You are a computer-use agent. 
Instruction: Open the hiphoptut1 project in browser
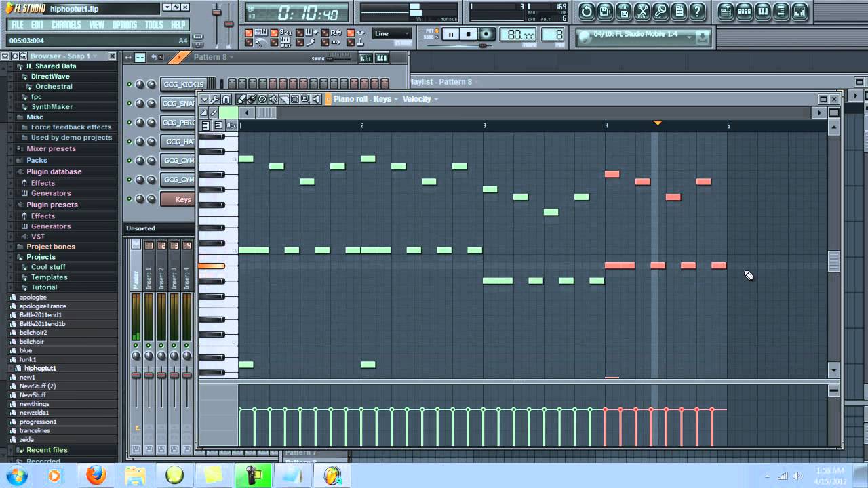pyautogui.click(x=40, y=368)
